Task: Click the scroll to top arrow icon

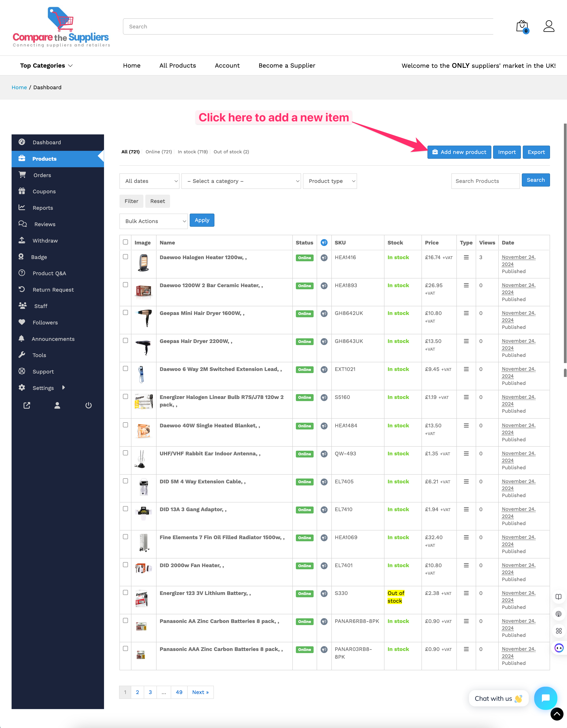Action: tap(557, 714)
